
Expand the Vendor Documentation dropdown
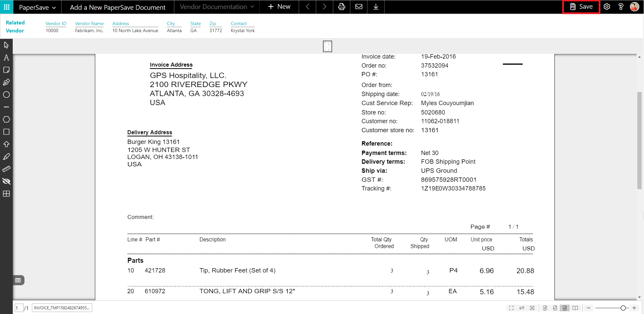click(217, 7)
